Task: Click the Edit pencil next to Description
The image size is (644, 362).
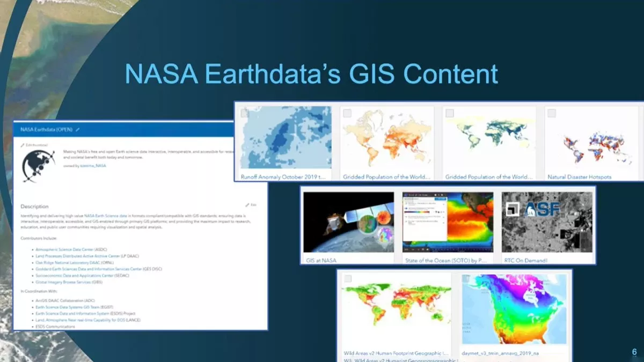Action: 248,205
